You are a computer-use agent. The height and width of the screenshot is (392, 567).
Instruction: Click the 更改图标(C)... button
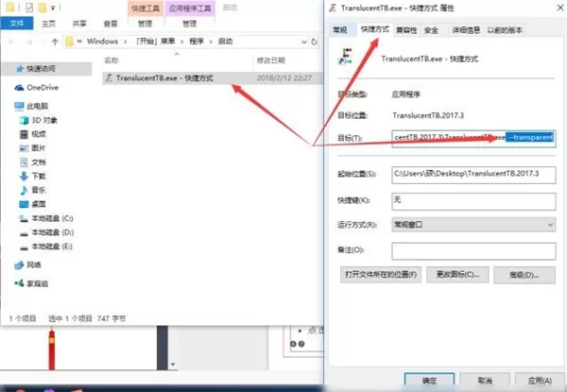457,275
